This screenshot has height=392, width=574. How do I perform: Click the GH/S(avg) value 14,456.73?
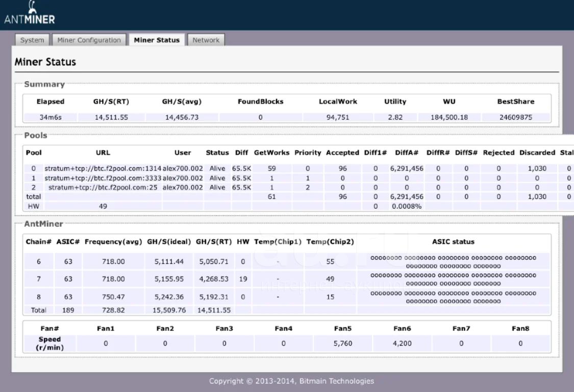point(182,117)
